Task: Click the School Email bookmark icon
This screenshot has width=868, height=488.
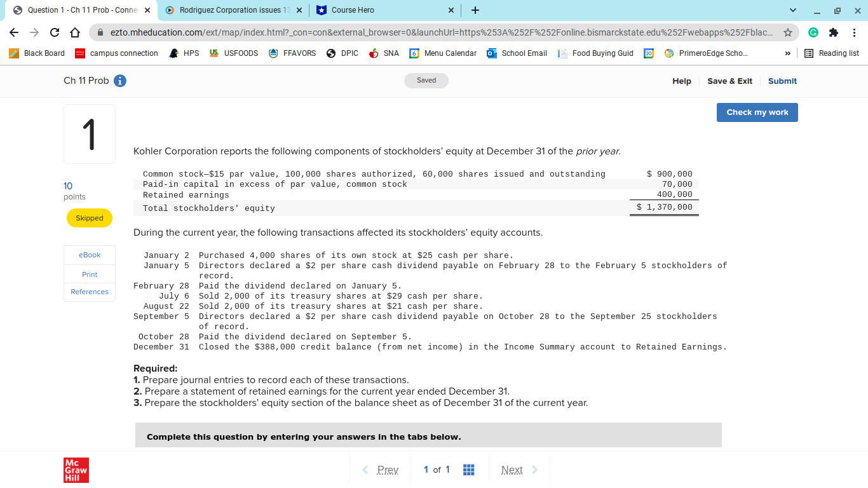Action: (x=491, y=53)
